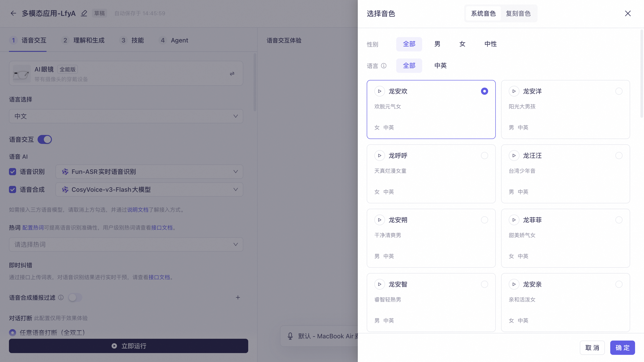Edit the app name with pencil icon
Screen dimensions: 644x362
tap(84, 13)
